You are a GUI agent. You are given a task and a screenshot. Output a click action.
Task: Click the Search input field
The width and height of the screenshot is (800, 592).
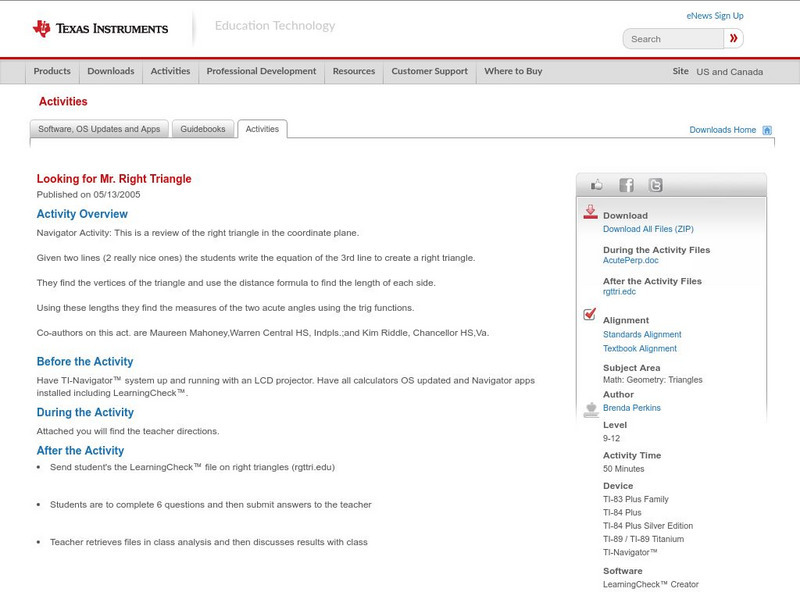[673, 39]
